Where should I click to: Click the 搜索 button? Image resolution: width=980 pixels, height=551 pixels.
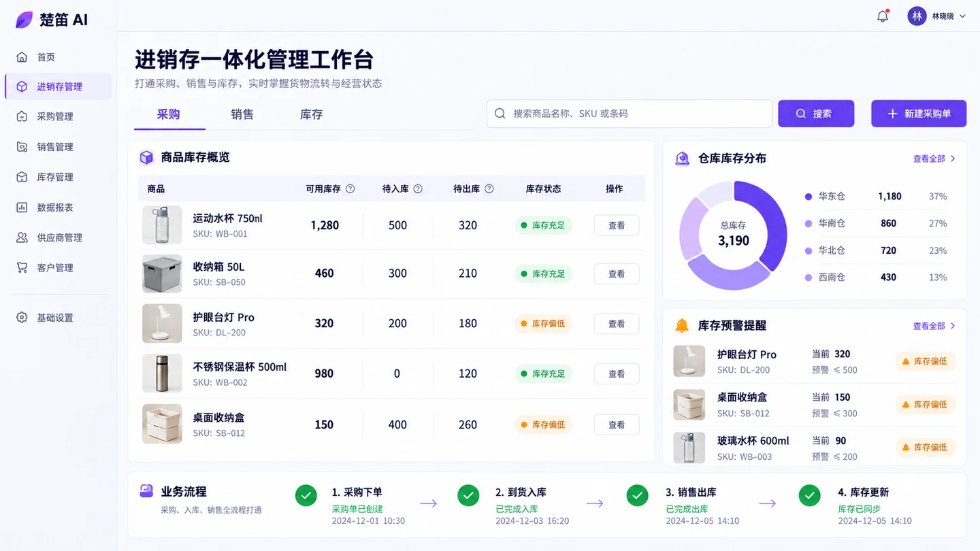[816, 114]
